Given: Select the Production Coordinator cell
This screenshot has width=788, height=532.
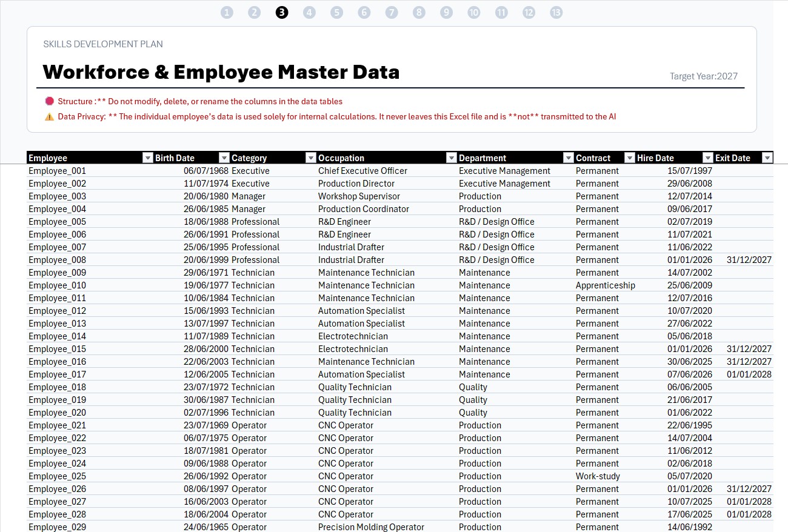Looking at the screenshot, I should click(x=387, y=209).
